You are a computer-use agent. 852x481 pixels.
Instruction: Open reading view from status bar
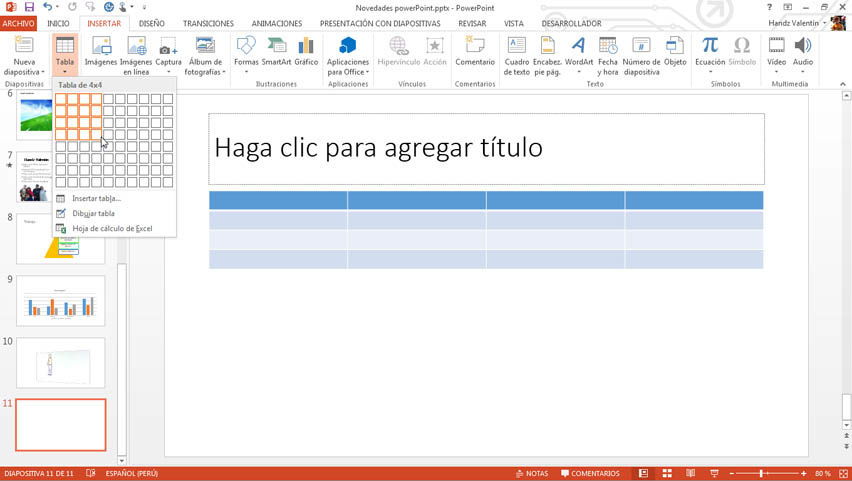point(691,473)
